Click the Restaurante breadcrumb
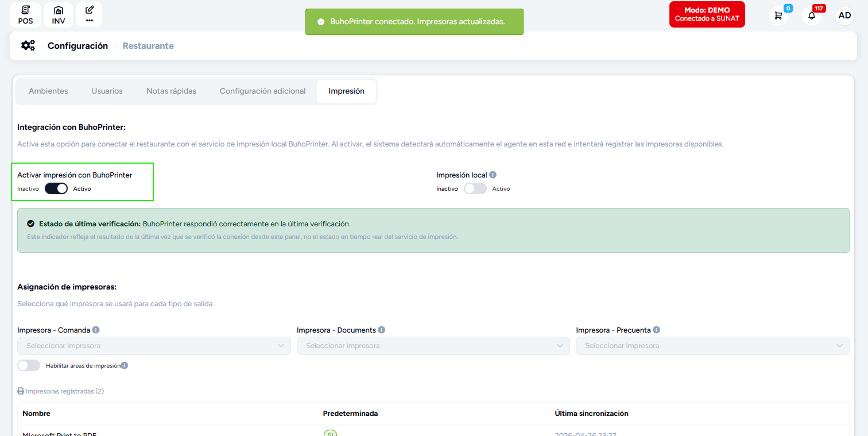Screen dimensions: 868x436 [x=148, y=46]
